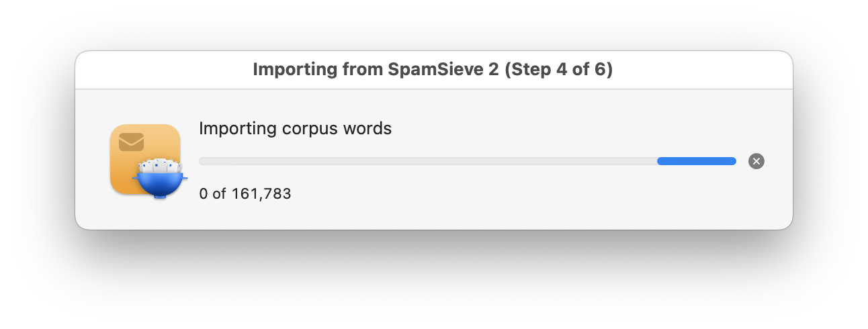Click the 0 of 161,783 counter text
The image size is (868, 329).
point(245,194)
